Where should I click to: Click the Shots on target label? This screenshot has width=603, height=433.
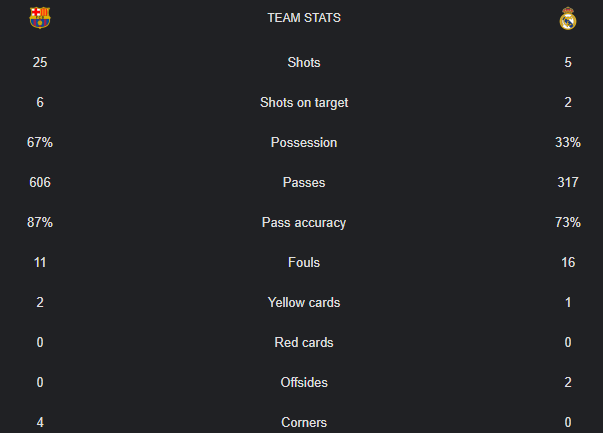pyautogui.click(x=304, y=103)
